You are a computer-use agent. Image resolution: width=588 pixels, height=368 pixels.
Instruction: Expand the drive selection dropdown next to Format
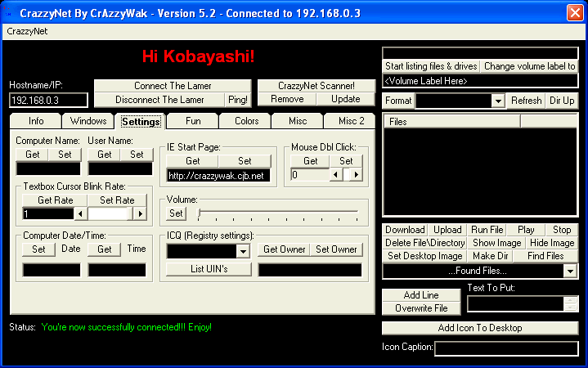tap(498, 101)
